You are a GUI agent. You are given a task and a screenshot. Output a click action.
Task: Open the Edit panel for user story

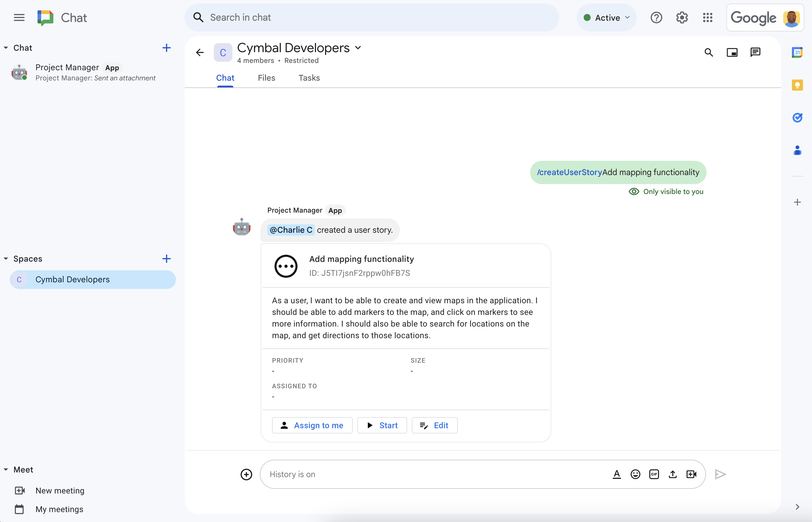point(435,425)
